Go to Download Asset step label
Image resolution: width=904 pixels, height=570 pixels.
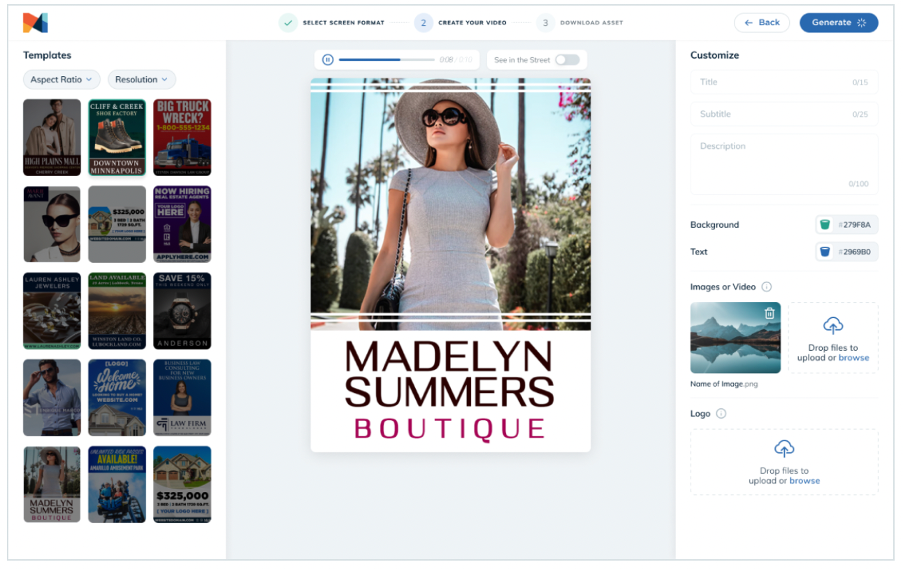[x=592, y=23]
